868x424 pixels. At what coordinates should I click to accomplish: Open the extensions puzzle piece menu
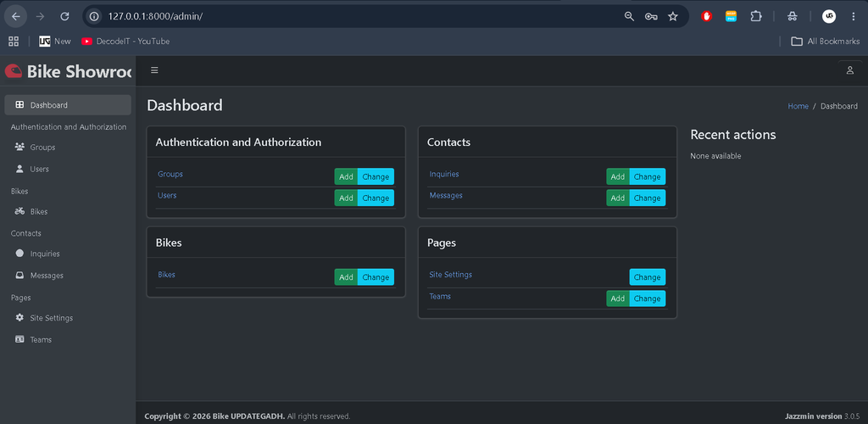tap(756, 17)
